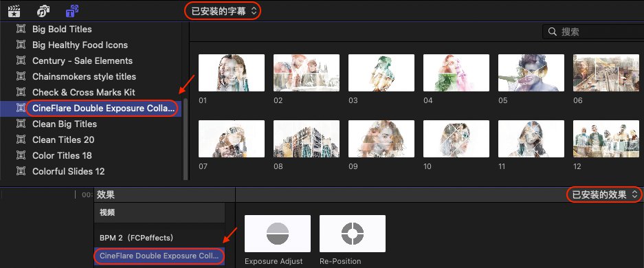The image size is (644, 268).
Task: Click the icon beside CineFlare Double Exposure
Action: [21, 109]
